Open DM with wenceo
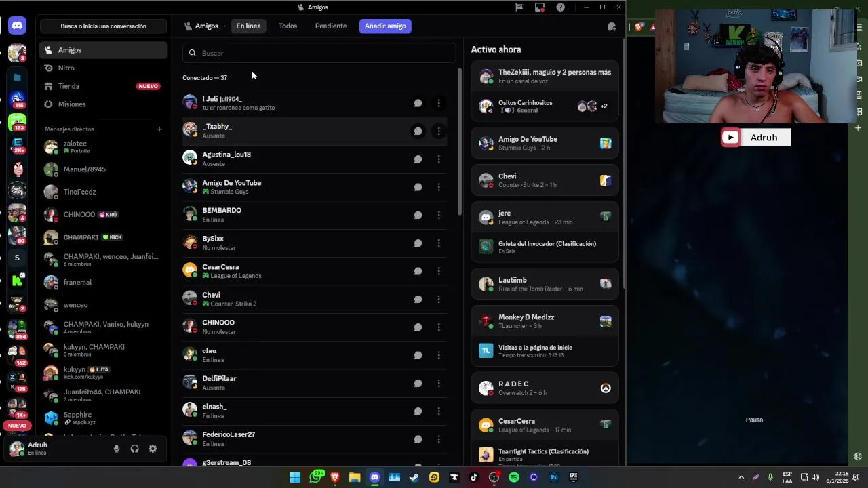 click(103, 305)
